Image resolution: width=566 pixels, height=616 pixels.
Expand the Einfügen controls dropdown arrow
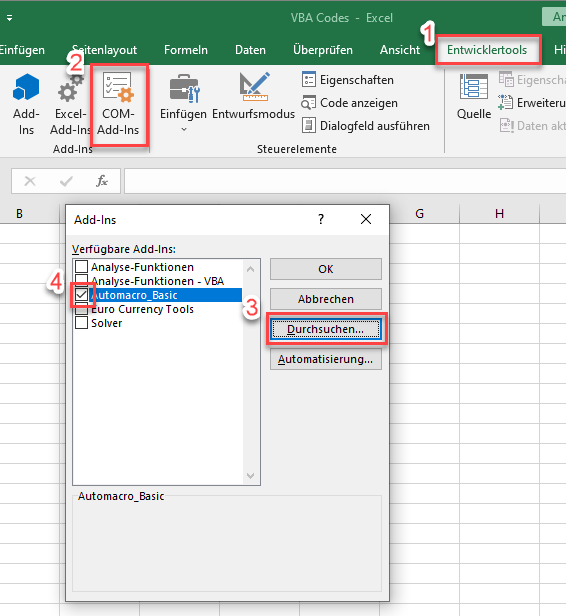click(183, 129)
